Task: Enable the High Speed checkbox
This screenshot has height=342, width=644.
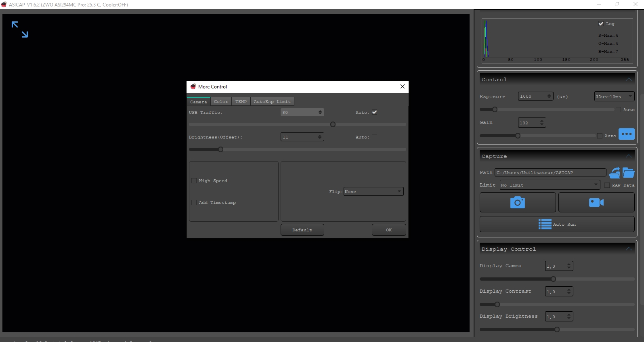Action: pos(194,181)
